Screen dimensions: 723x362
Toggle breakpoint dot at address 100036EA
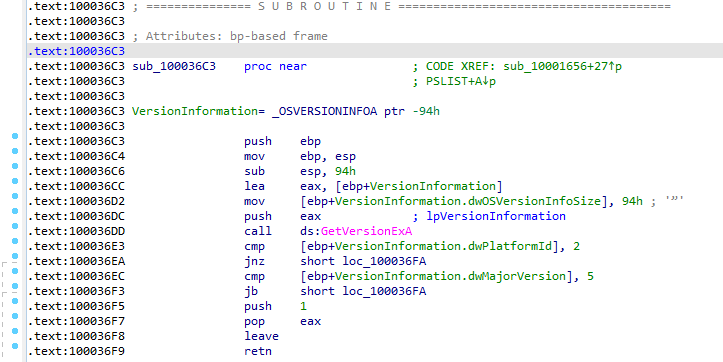point(15,256)
